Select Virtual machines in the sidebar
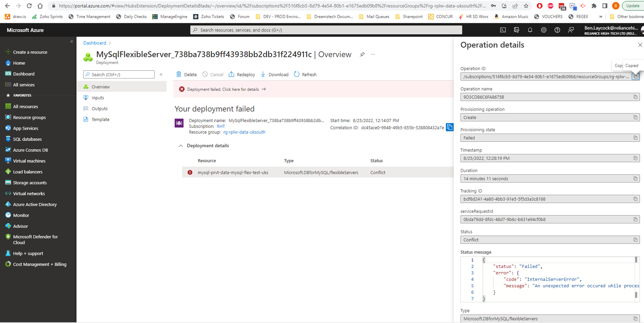 point(30,160)
